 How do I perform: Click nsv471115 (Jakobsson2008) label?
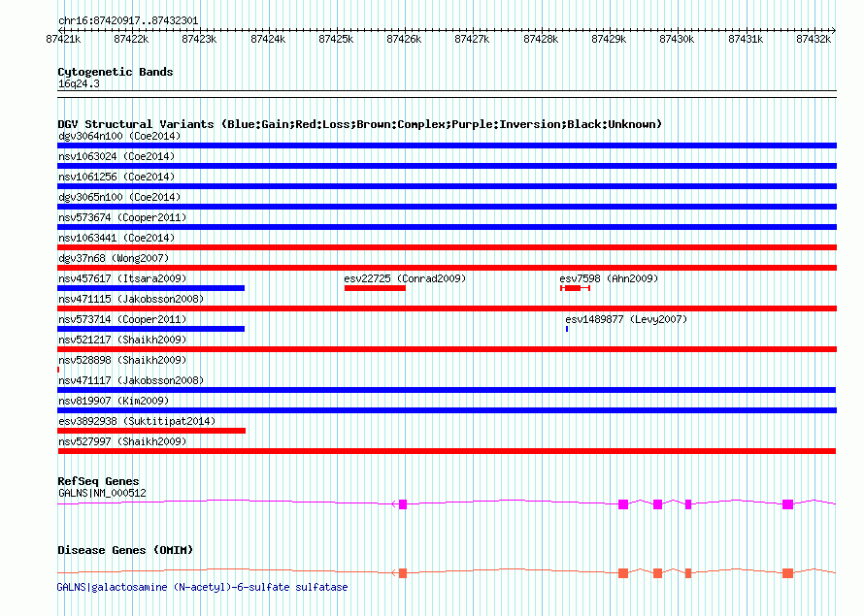point(131,299)
